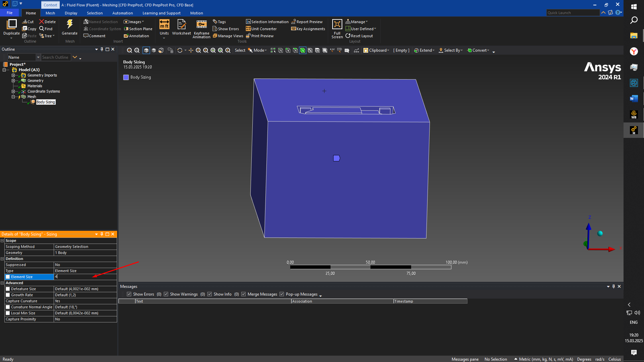Open the Select By dropdown
The width and height of the screenshot is (644, 362).
[x=451, y=50]
